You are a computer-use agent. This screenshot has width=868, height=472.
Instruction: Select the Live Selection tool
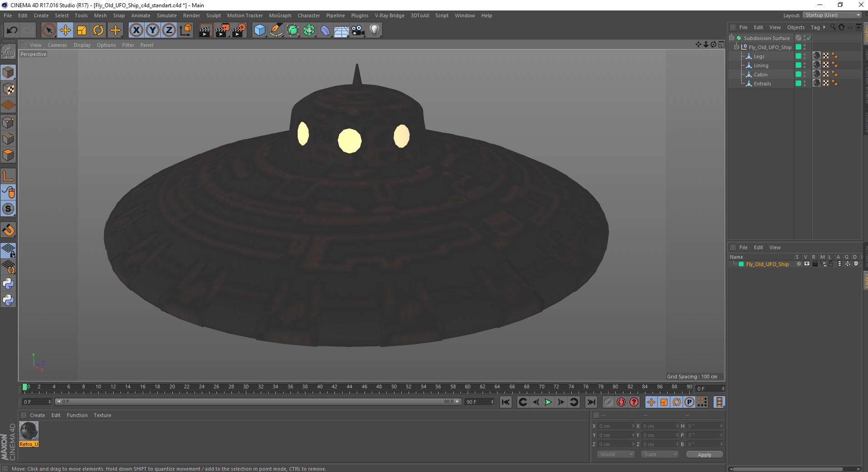(x=49, y=30)
